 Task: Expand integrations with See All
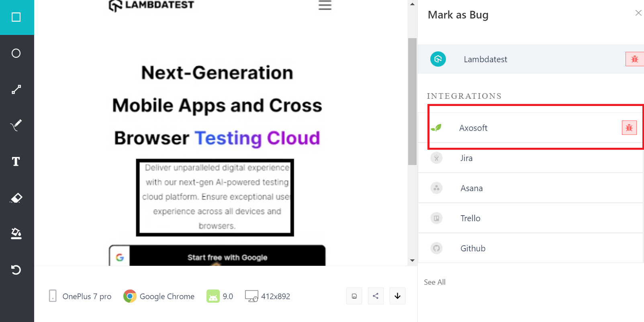[x=434, y=282]
